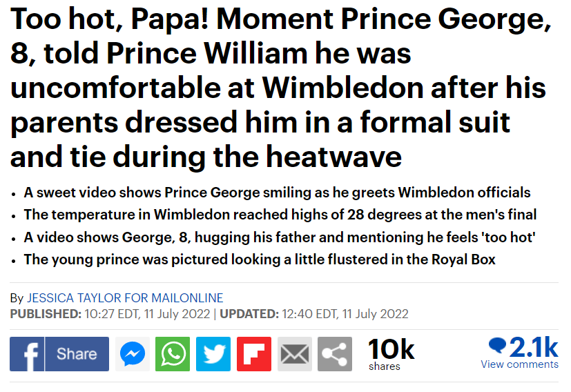Open author Jessica Taylor for MailOnline link
The image size is (571, 392).
[125, 298]
